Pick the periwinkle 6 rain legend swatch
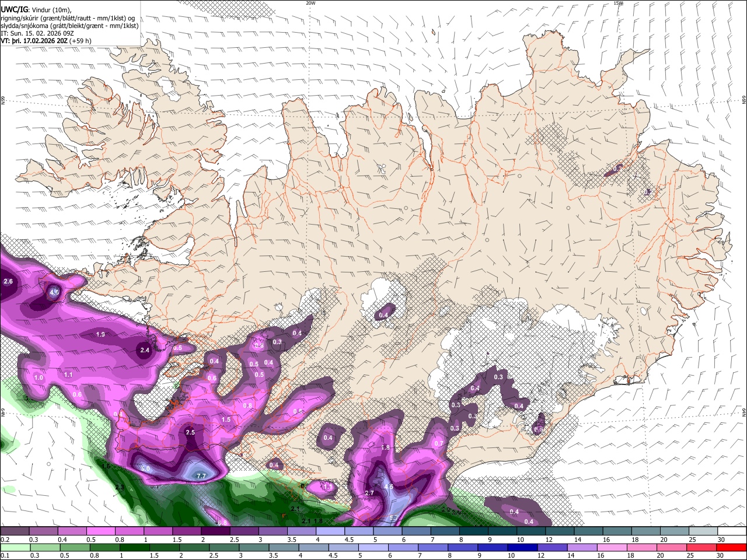Screen dimensions: 747x560 [x=403, y=547]
